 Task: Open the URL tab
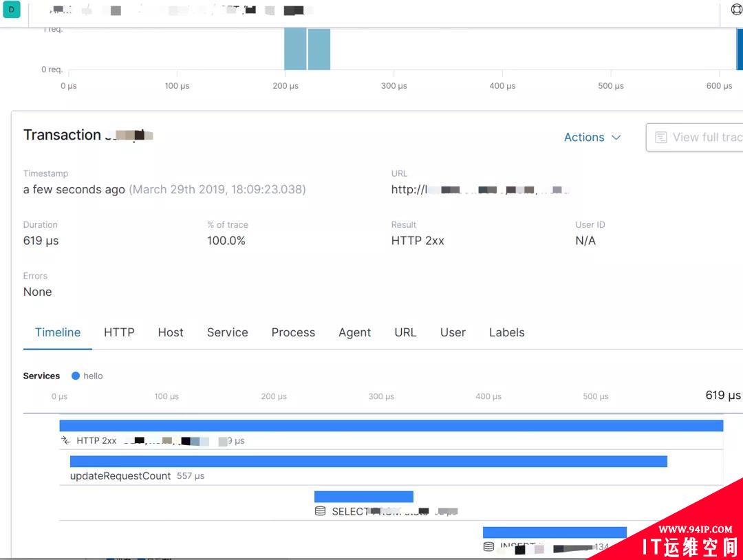pos(406,332)
